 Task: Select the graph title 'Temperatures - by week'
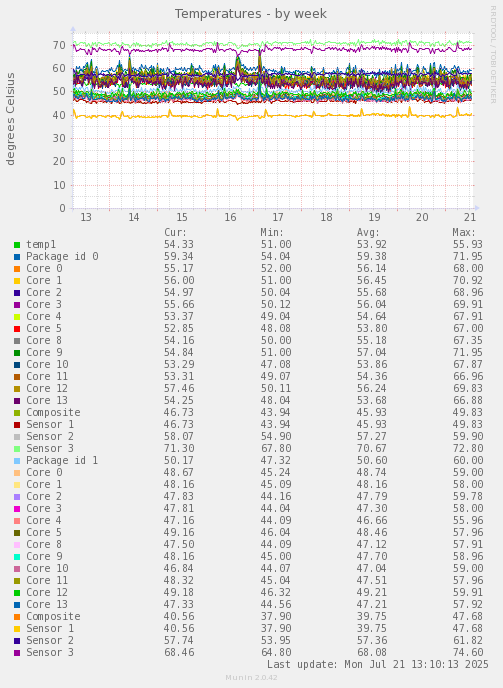click(x=251, y=14)
